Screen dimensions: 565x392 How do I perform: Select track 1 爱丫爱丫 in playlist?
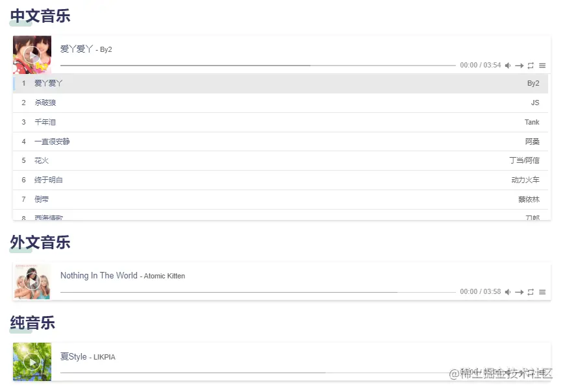point(281,84)
